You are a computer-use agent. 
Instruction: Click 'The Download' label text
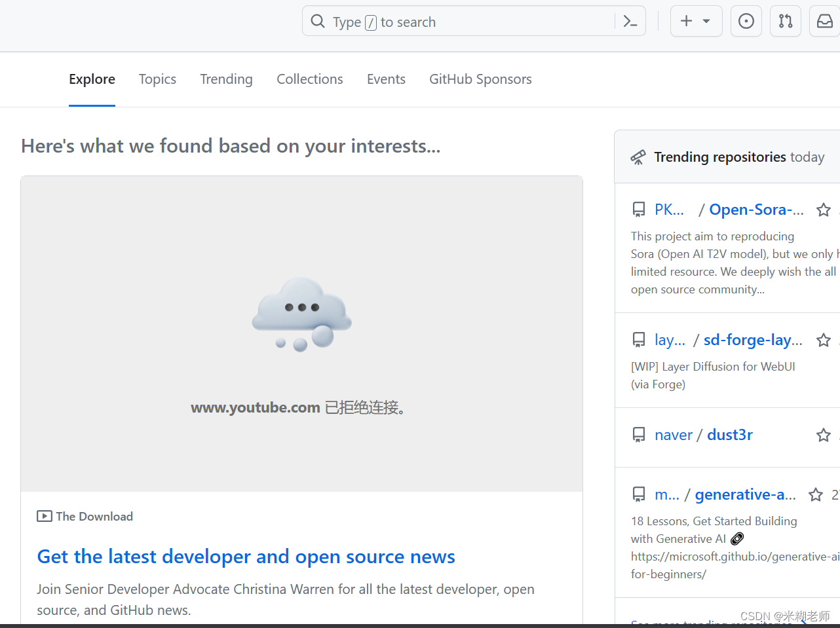[x=94, y=516]
